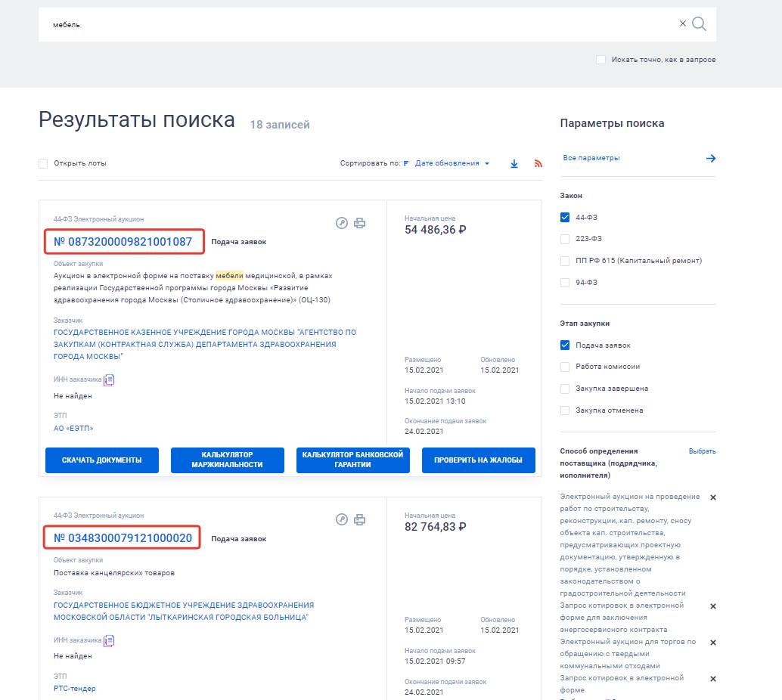Uncheck 'Подача заявок' stage checkbox

(565, 345)
